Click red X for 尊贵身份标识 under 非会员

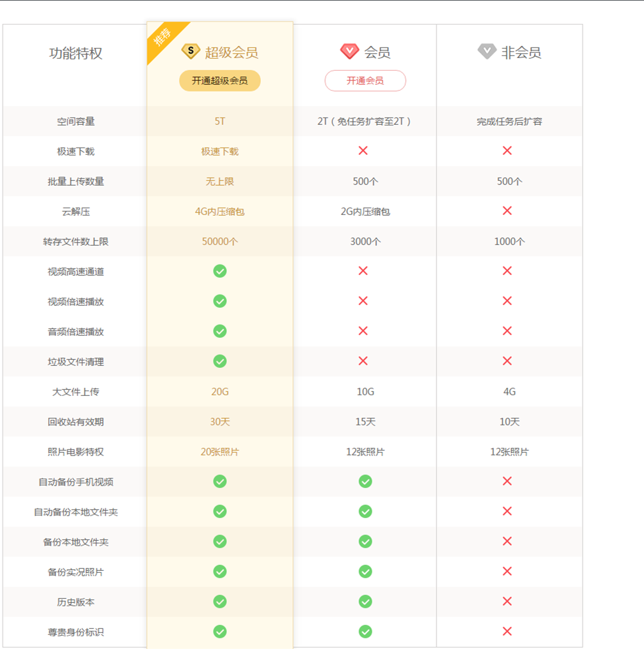click(x=507, y=632)
